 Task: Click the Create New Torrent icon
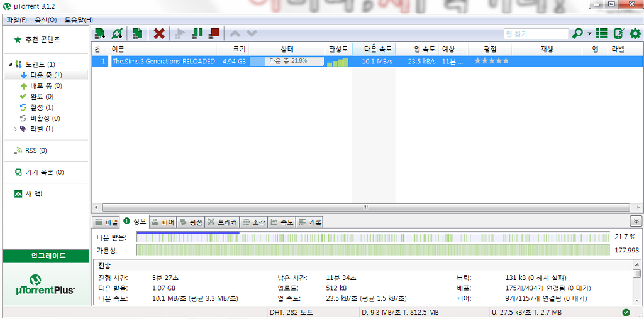point(138,33)
